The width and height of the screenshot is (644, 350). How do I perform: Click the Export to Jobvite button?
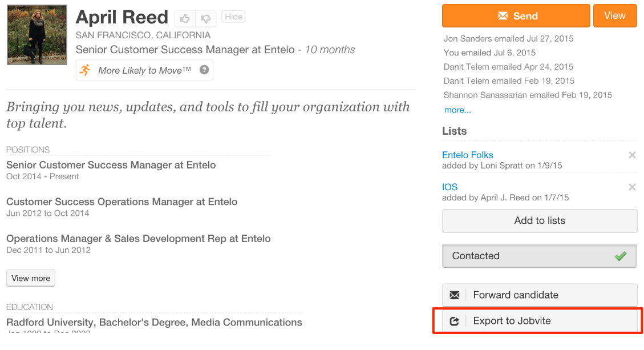click(540, 321)
